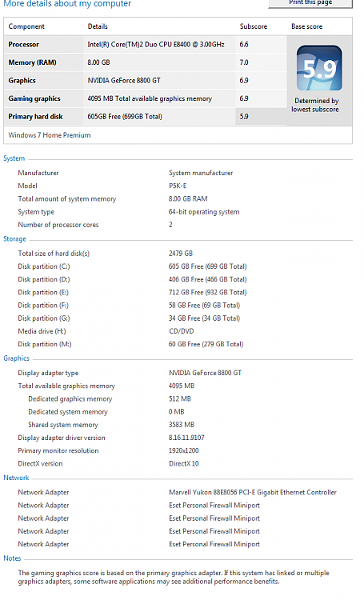Click the Print this page button
This screenshot has height=600, width=364.
(x=310, y=3)
